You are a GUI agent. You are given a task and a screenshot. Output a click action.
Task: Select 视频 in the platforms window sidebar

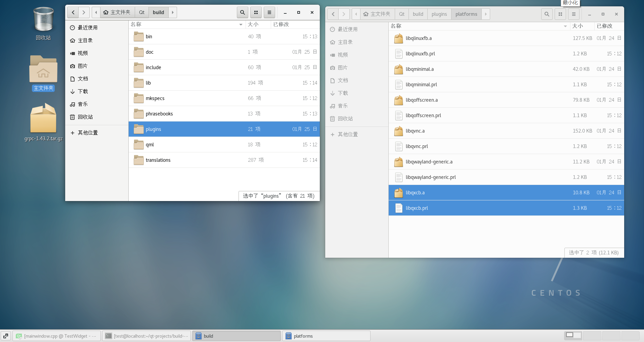tap(343, 55)
